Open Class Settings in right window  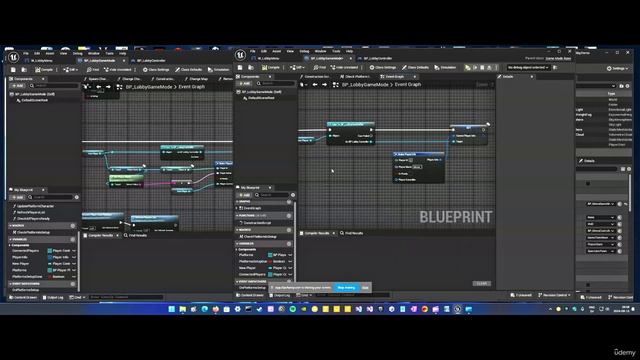[x=383, y=67]
